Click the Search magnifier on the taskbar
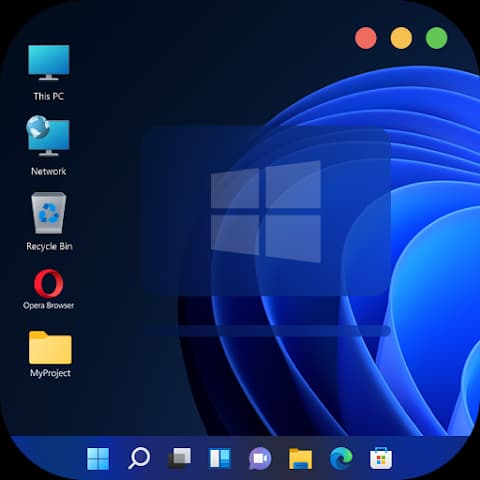The height and width of the screenshot is (480, 480). pos(139,458)
